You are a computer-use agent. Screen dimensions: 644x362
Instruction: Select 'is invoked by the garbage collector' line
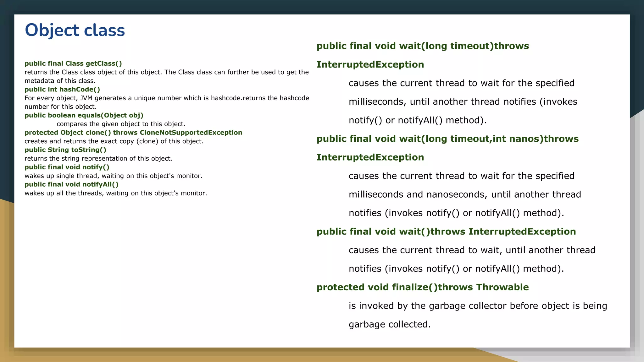pos(478,306)
